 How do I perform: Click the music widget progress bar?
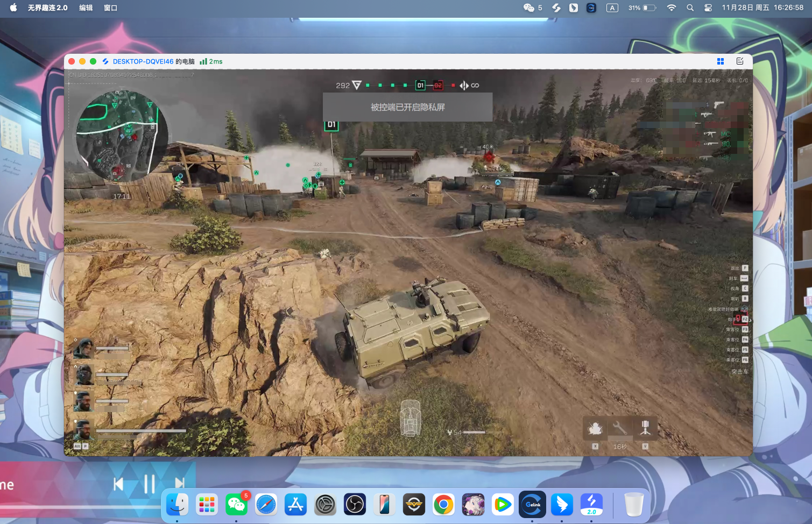(81, 507)
